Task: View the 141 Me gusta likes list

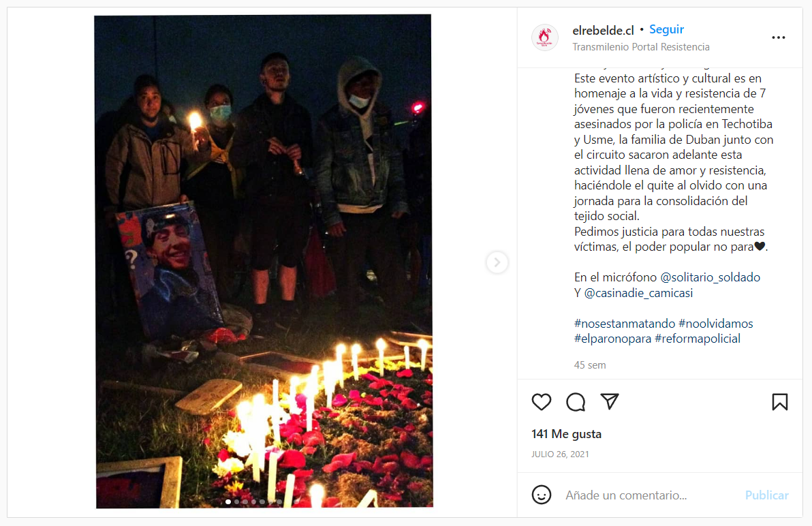Action: [x=566, y=434]
